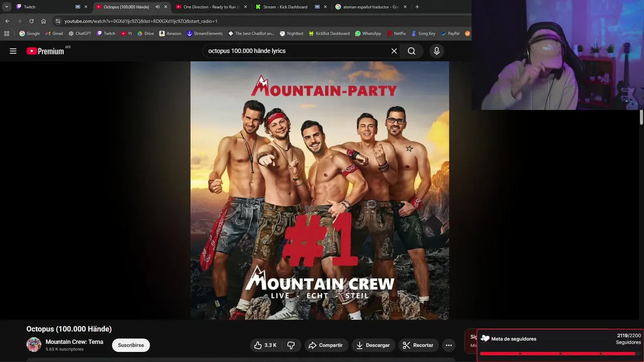Subscribe with the Suscribirse button
Image resolution: width=644 pixels, height=362 pixels.
131,345
